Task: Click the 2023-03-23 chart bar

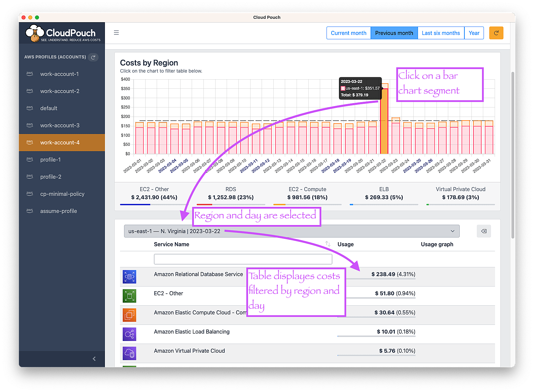Action: pos(396,136)
